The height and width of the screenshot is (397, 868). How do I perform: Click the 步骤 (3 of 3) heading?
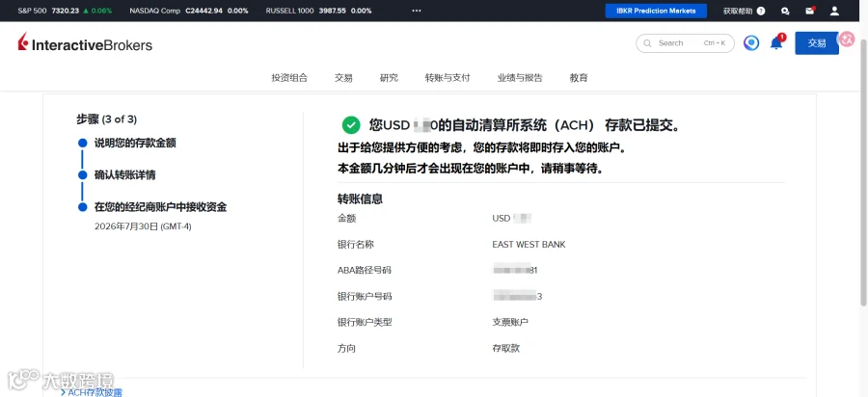click(107, 119)
